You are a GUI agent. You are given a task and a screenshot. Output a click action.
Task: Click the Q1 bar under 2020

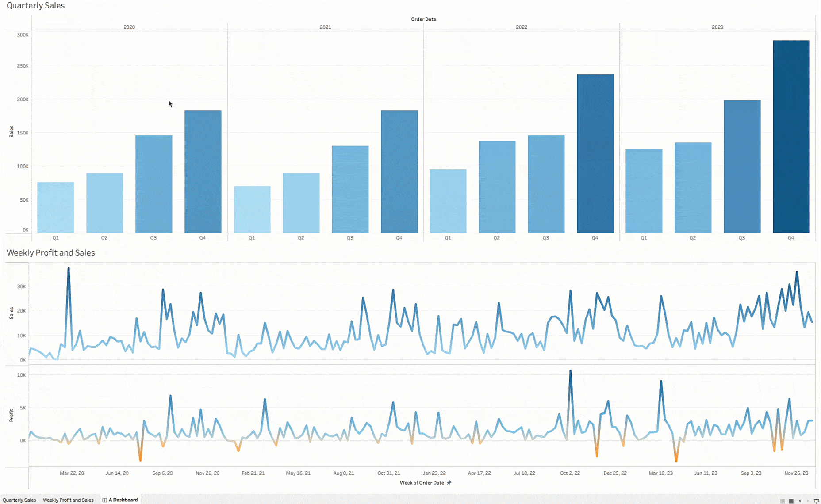click(55, 206)
